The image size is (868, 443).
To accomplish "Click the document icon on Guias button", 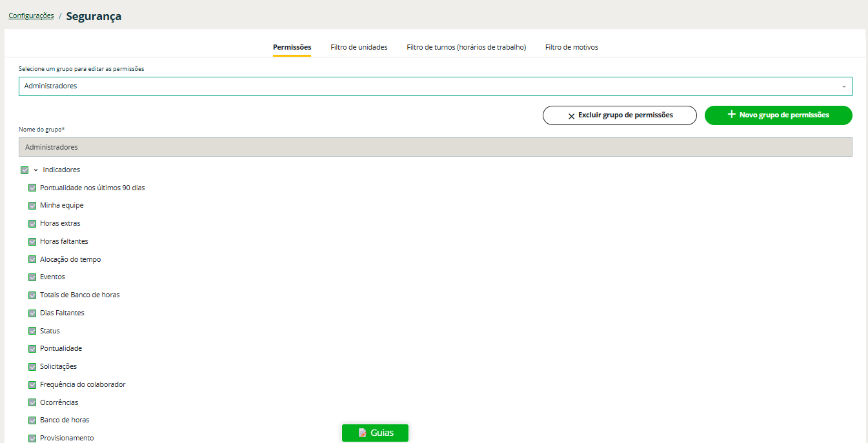I will (x=363, y=433).
